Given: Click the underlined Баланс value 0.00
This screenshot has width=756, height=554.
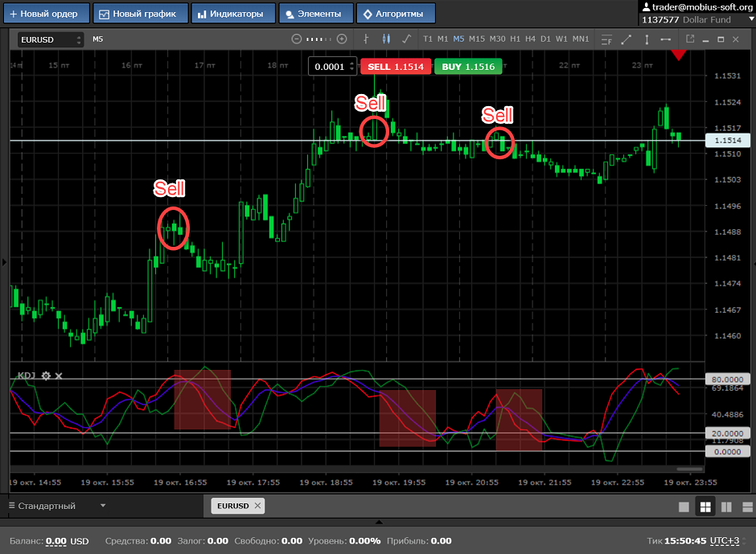Looking at the screenshot, I should click(56, 541).
